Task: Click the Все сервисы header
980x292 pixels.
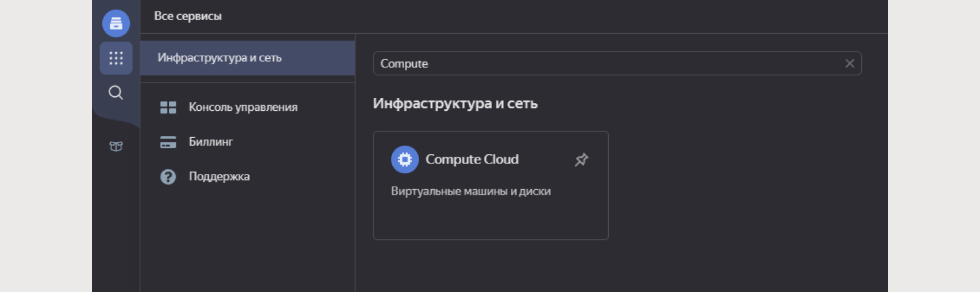Action: point(187,17)
